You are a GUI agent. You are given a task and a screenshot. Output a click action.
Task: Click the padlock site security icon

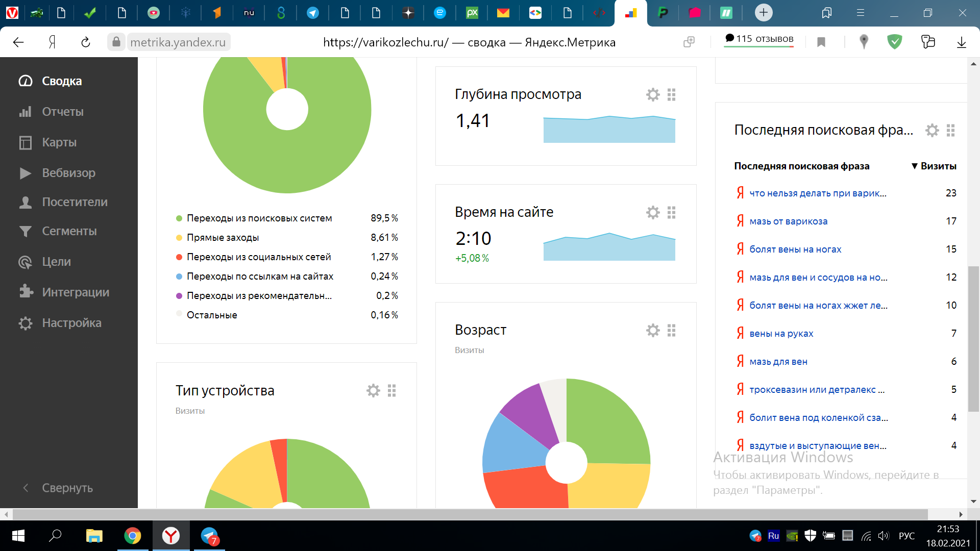[116, 42]
